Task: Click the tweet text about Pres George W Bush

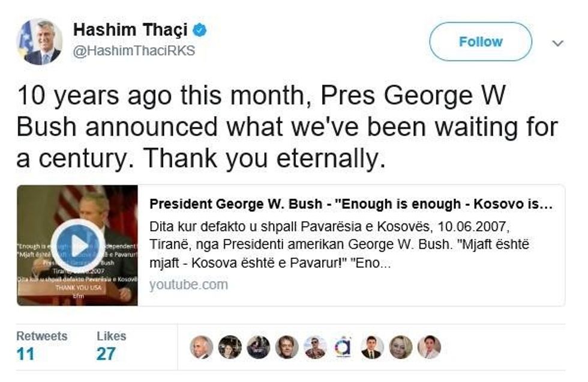Action: tap(287, 126)
